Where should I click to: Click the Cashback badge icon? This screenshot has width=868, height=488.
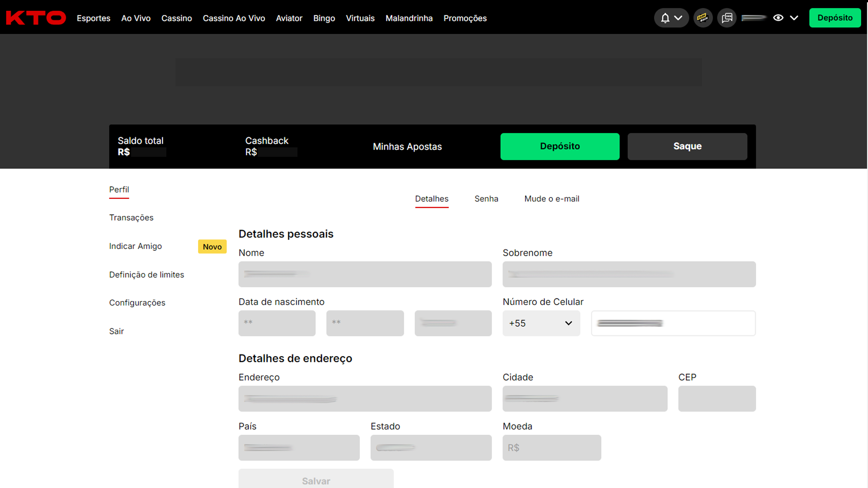[703, 18]
